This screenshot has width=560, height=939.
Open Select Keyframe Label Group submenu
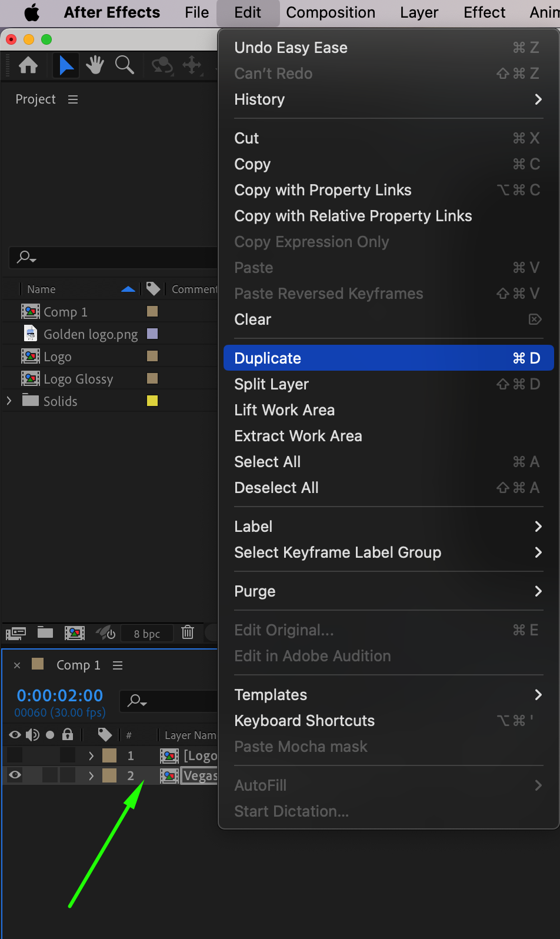pos(388,552)
